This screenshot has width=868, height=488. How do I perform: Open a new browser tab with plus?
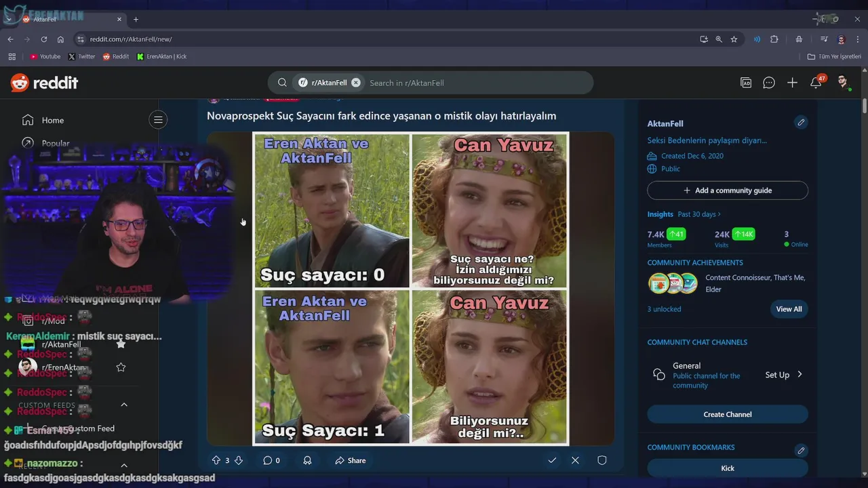(136, 19)
